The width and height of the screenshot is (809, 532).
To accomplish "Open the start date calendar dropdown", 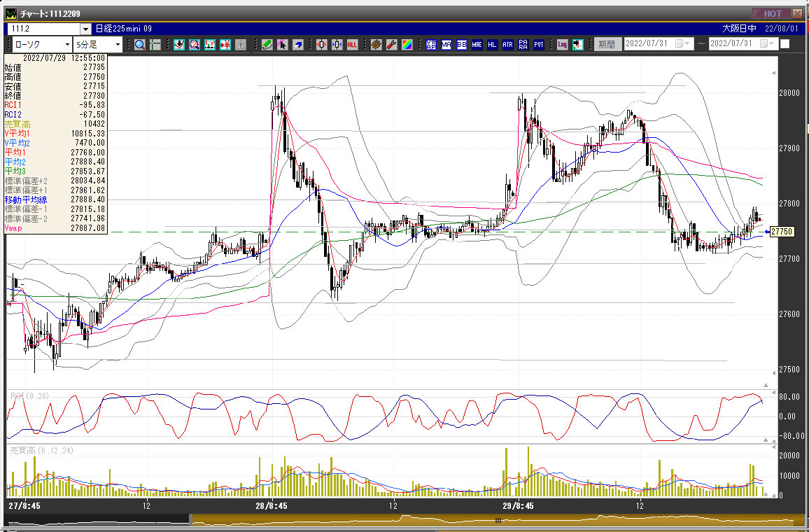I will pyautogui.click(x=684, y=44).
